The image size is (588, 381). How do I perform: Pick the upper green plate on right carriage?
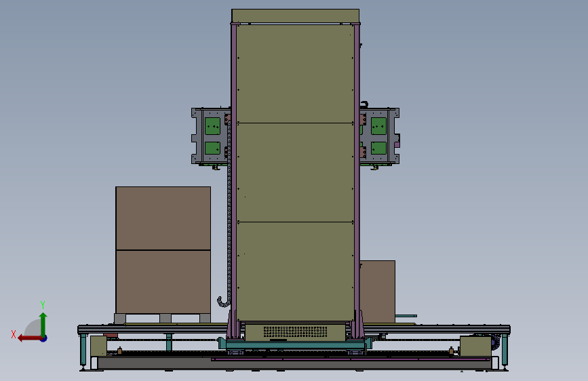click(378, 126)
